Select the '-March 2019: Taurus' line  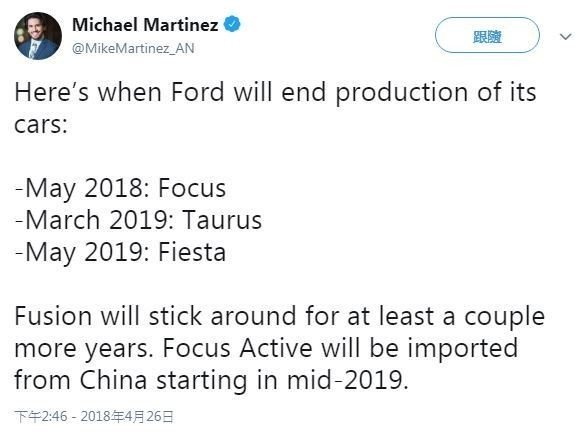[x=138, y=220]
